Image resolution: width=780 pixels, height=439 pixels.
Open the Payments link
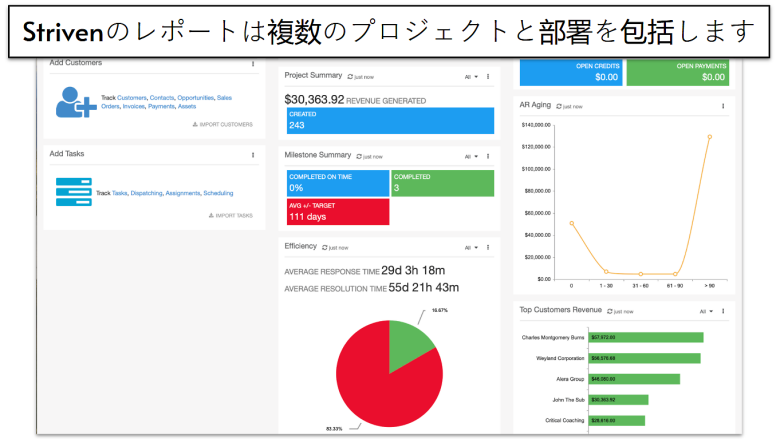[161, 106]
